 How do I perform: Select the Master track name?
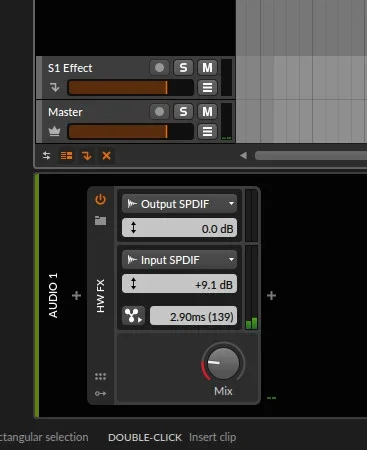(x=65, y=112)
